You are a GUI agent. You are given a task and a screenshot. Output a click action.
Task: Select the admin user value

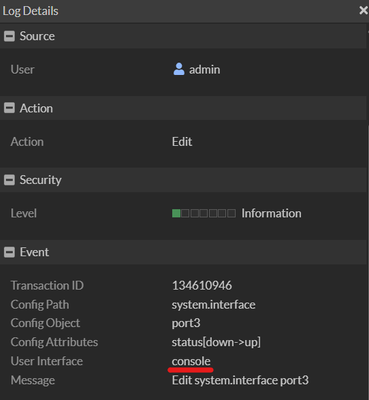204,70
